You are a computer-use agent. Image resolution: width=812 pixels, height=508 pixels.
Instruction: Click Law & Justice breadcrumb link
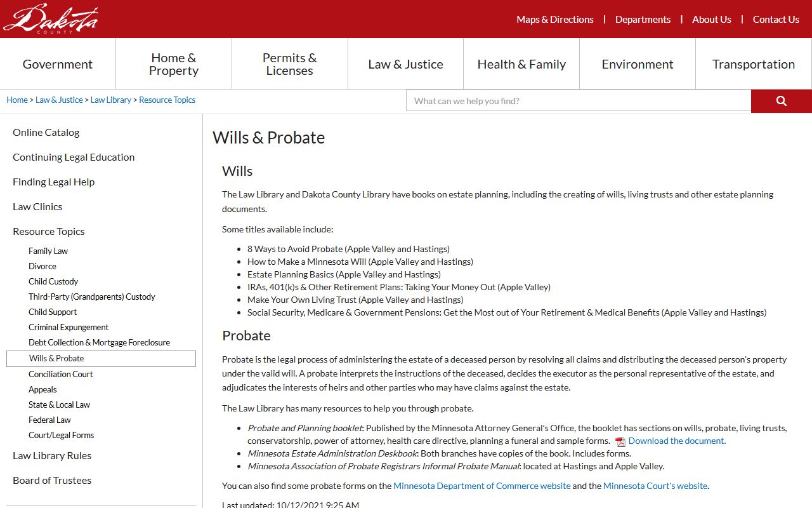[x=59, y=100]
